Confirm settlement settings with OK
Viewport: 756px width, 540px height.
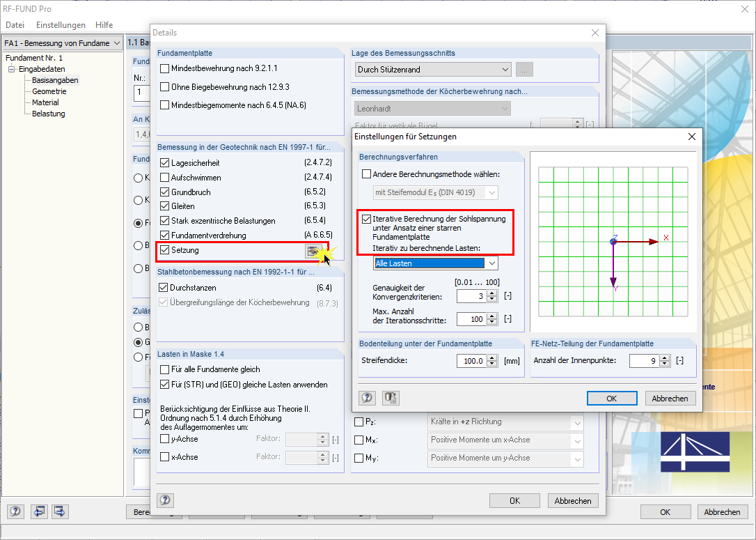click(x=612, y=399)
